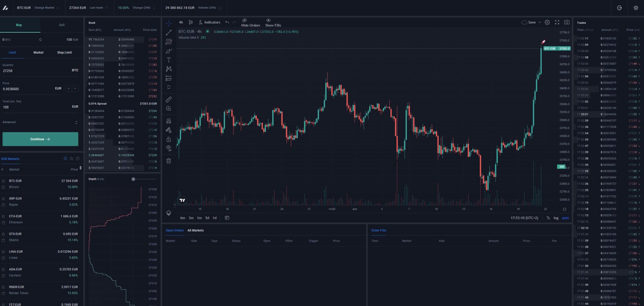The image size is (644, 306).
Task: Toggle log scale on price axis
Action: pos(556,218)
